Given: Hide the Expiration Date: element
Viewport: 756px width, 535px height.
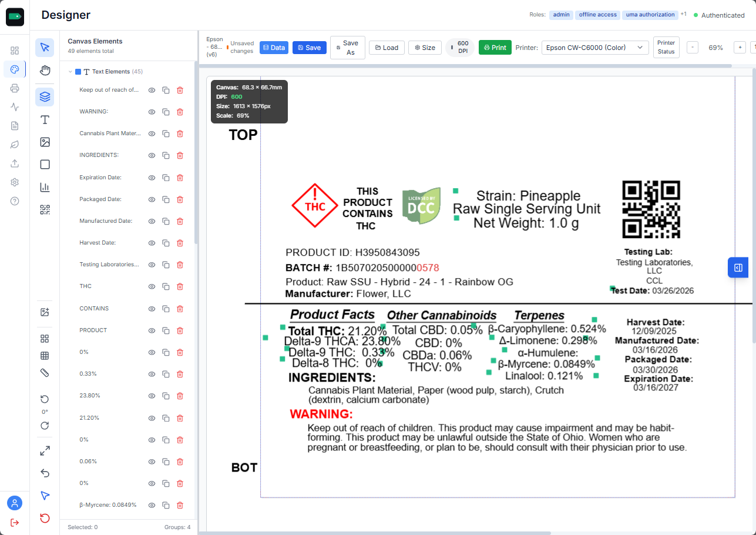Looking at the screenshot, I should point(152,178).
